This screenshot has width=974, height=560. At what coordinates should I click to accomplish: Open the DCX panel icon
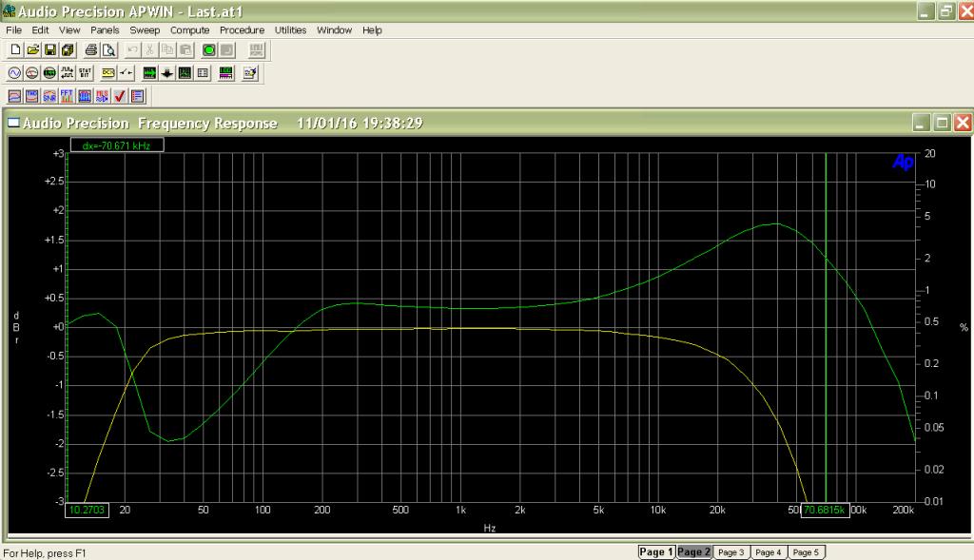pos(108,73)
